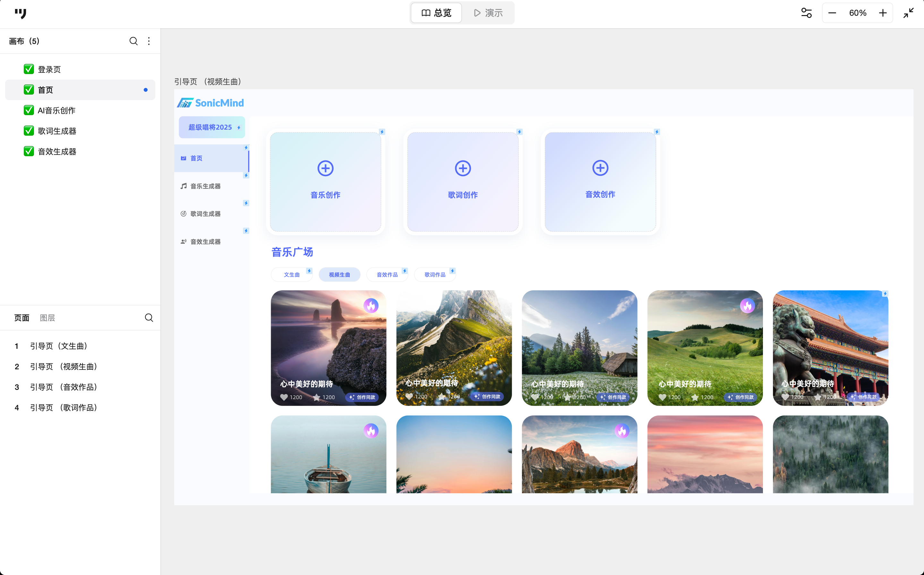Switch to the 演示 presentation tab
The width and height of the screenshot is (924, 575).
[488, 13]
